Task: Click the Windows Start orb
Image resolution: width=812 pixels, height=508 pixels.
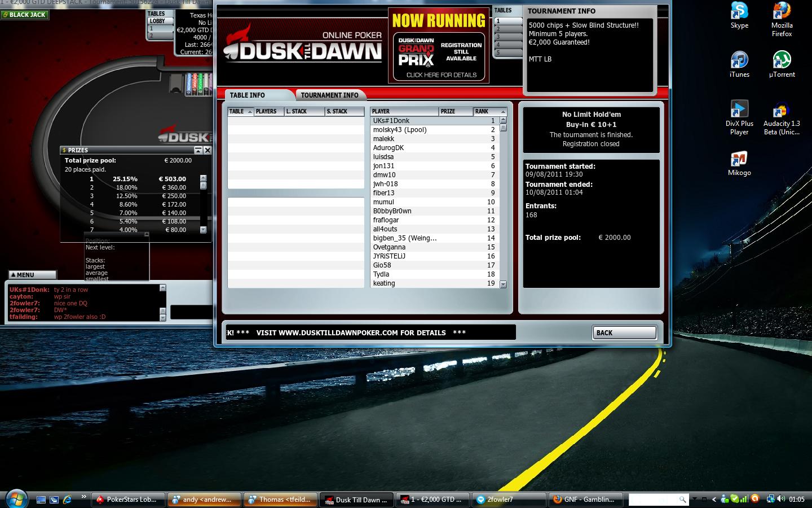Action: tap(15, 499)
